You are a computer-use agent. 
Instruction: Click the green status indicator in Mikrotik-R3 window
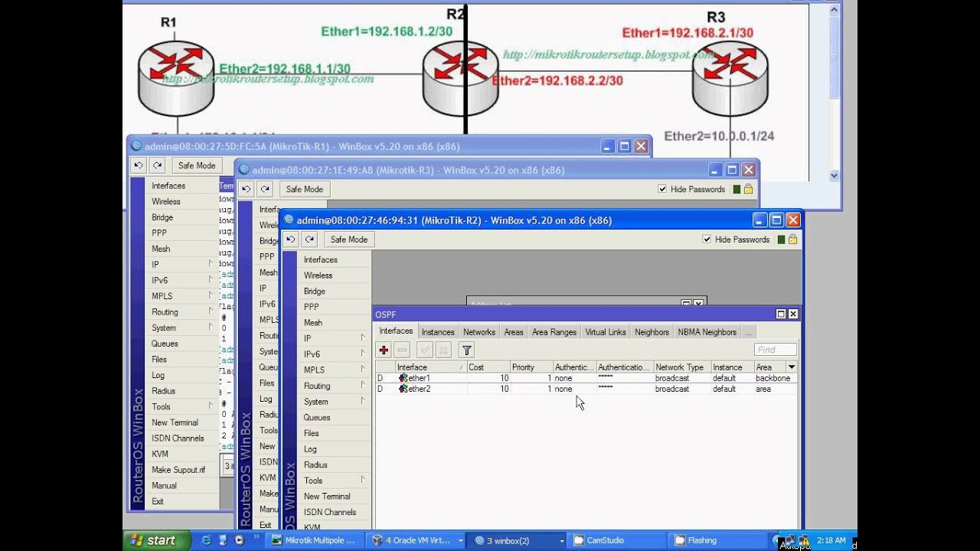coord(737,189)
